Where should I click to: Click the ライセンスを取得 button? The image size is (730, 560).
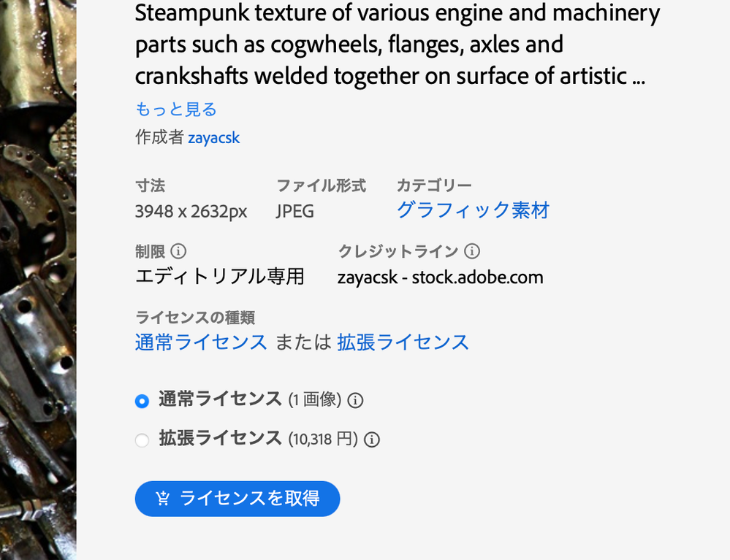click(x=237, y=499)
